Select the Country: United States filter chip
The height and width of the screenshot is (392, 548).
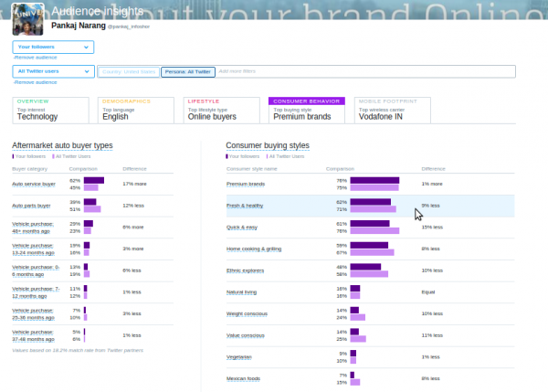(129, 71)
